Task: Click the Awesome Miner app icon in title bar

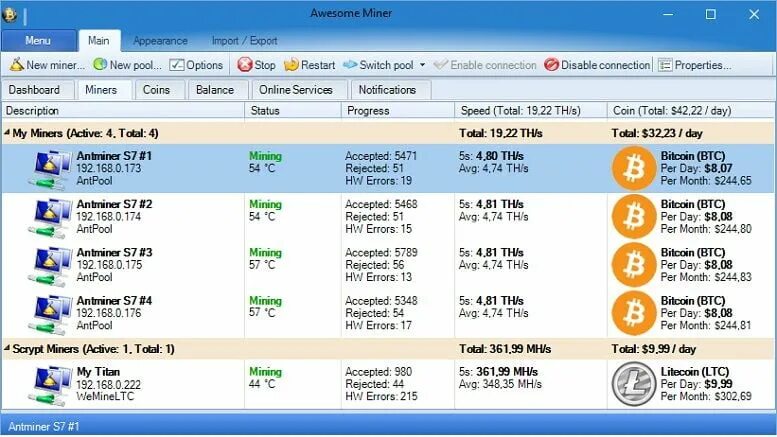Action: pos(9,15)
